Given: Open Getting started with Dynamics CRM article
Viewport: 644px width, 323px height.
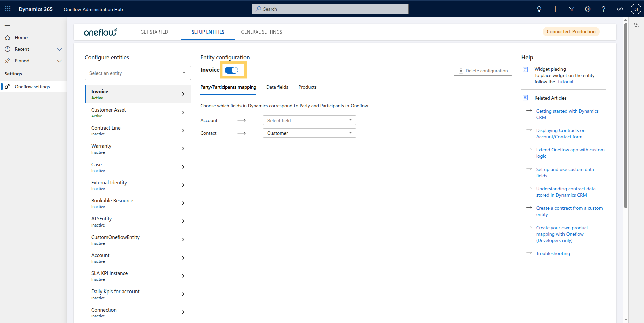Looking at the screenshot, I should tap(567, 114).
